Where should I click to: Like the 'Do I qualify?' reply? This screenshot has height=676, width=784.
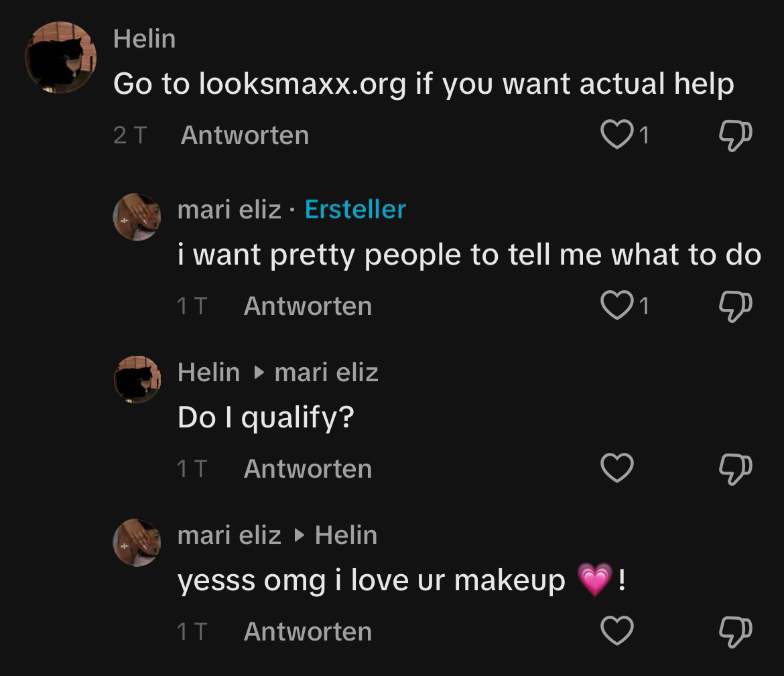pyautogui.click(x=617, y=468)
